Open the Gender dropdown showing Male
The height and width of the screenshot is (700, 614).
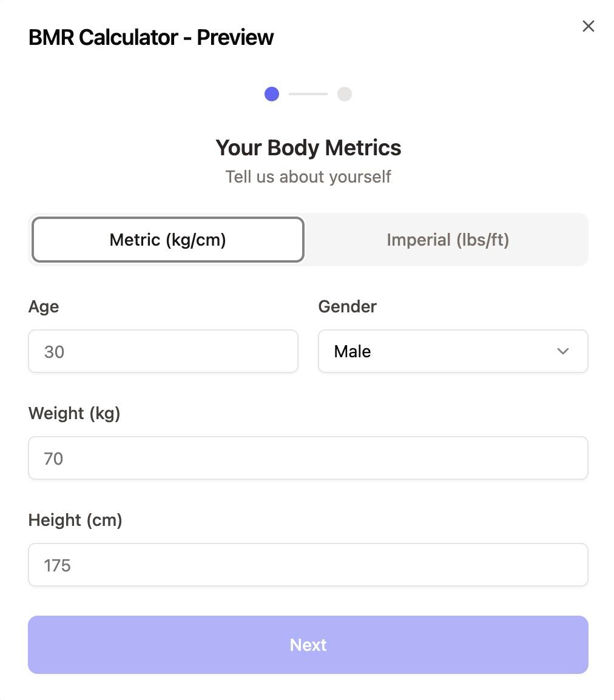tap(453, 351)
